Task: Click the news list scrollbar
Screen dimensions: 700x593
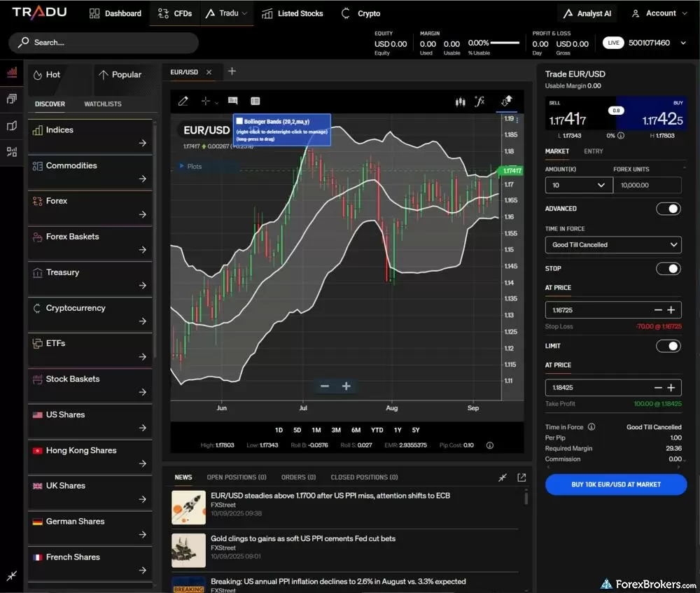Action: (526, 498)
